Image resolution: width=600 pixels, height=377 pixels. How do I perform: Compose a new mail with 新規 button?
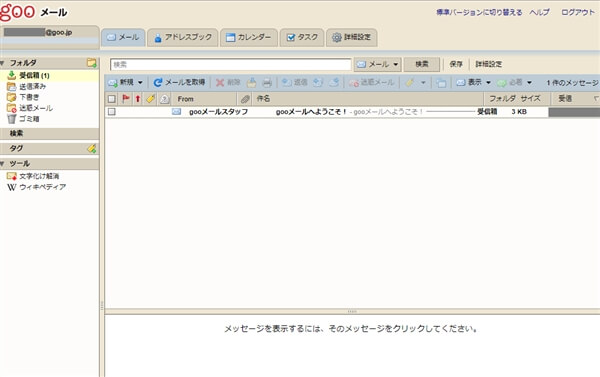point(121,82)
